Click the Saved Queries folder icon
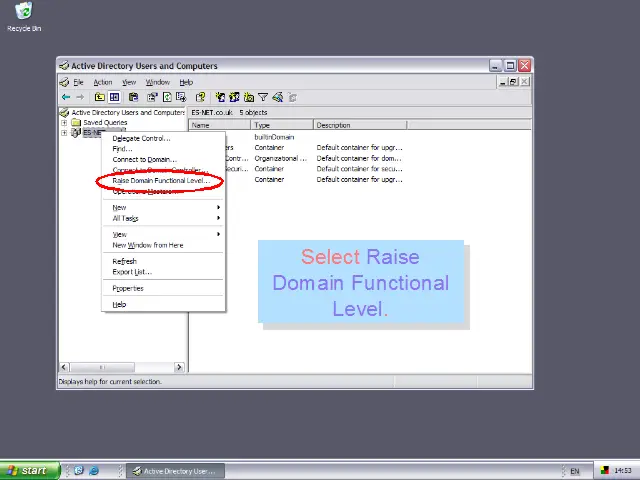Image resolution: width=640 pixels, height=480 pixels. tap(76, 122)
